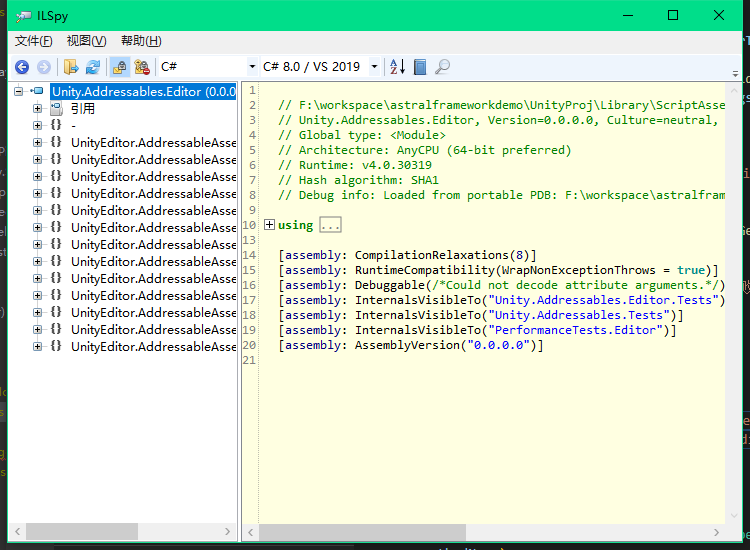The image size is (750, 550).
Task: Open the 视图(V) menu
Action: pyautogui.click(x=87, y=41)
